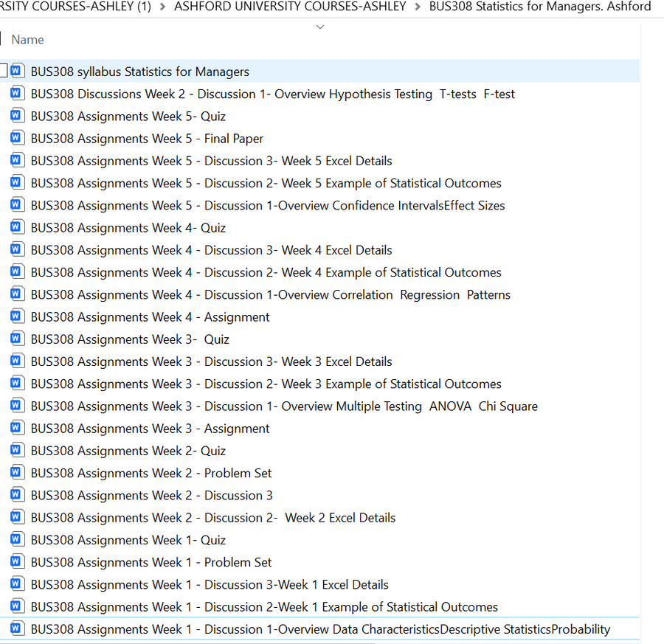Click Word icon beside Week 1- Quiz

point(17,539)
